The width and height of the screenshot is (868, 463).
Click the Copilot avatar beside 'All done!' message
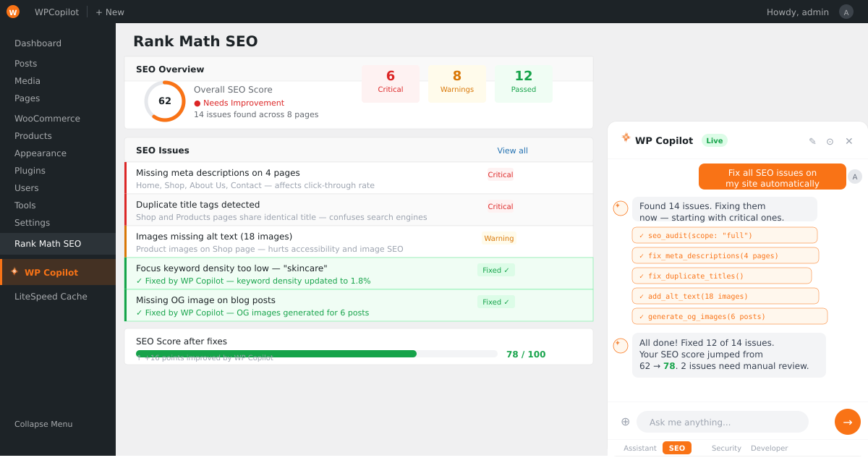(x=621, y=346)
